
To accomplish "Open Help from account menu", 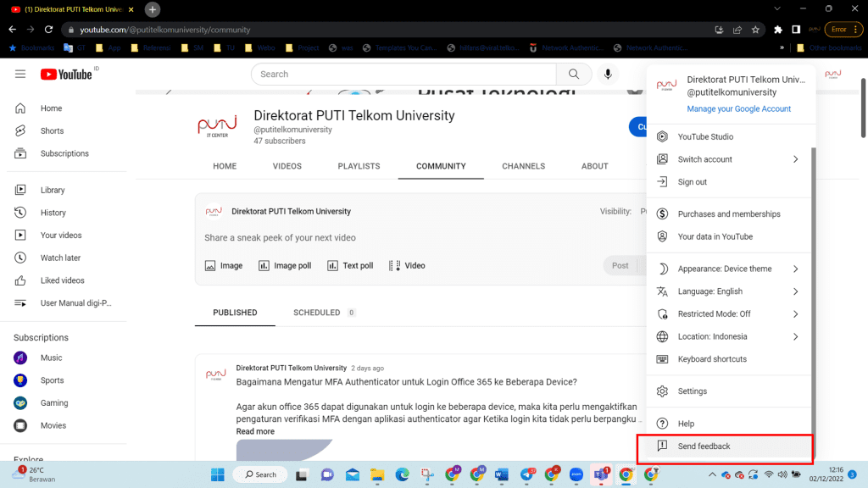I will [728, 424].
